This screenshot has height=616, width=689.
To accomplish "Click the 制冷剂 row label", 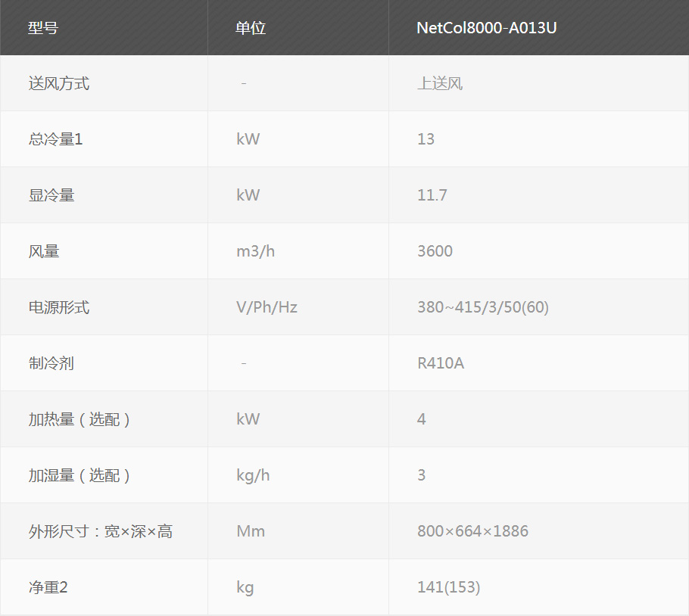I will pyautogui.click(x=51, y=363).
